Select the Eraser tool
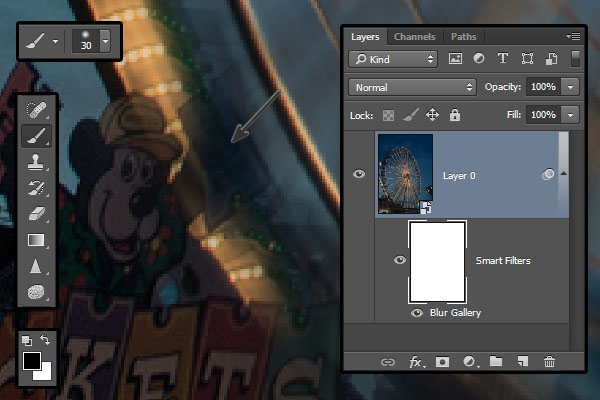Viewport: 600px width, 400px height. [x=36, y=214]
